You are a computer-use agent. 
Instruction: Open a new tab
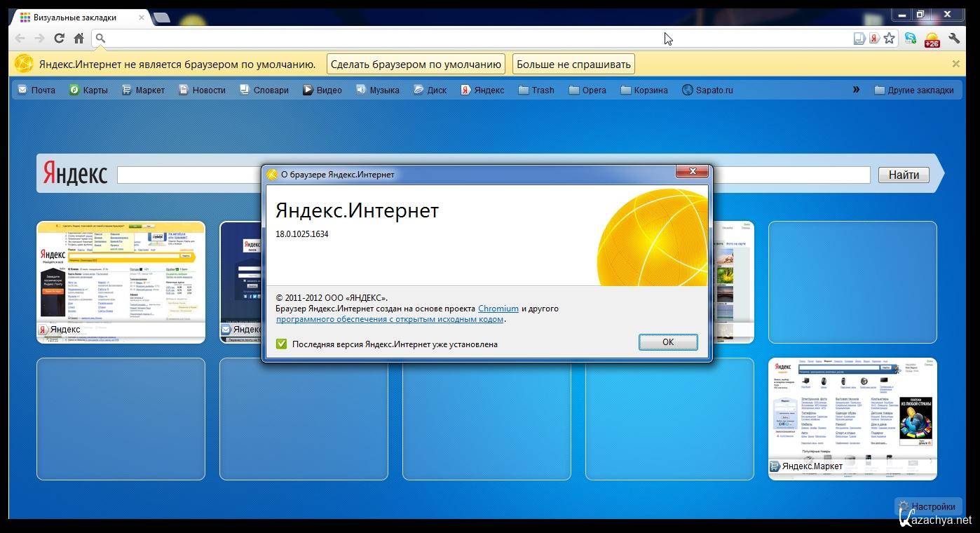point(161,18)
